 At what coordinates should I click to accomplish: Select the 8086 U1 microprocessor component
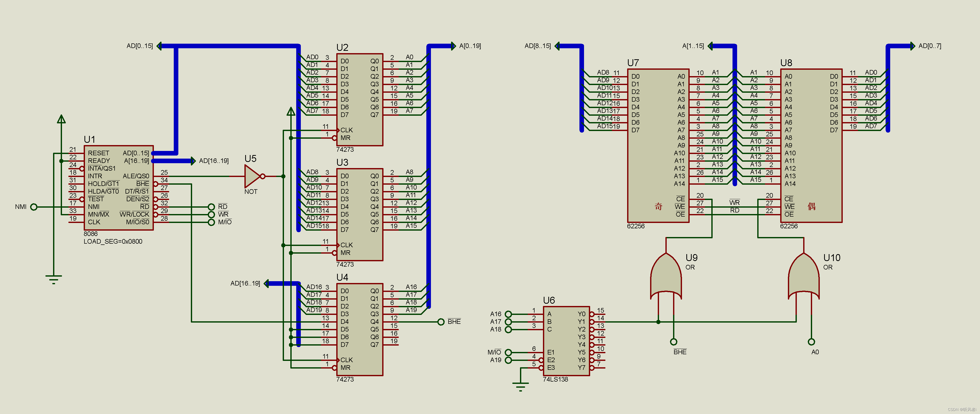pos(118,188)
